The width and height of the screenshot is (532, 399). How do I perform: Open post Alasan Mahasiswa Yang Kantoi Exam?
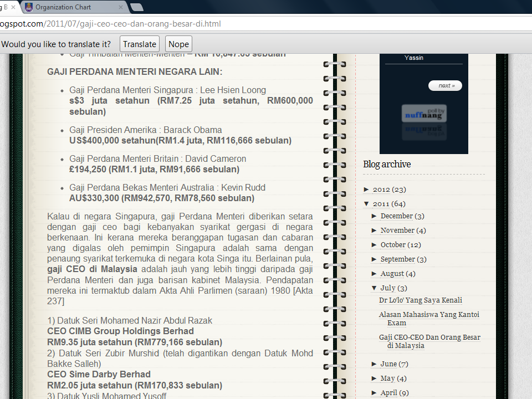(x=429, y=319)
